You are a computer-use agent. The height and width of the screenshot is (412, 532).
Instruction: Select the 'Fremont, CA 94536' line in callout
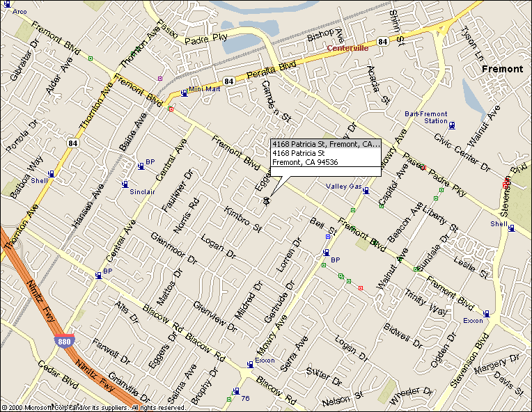(305, 162)
